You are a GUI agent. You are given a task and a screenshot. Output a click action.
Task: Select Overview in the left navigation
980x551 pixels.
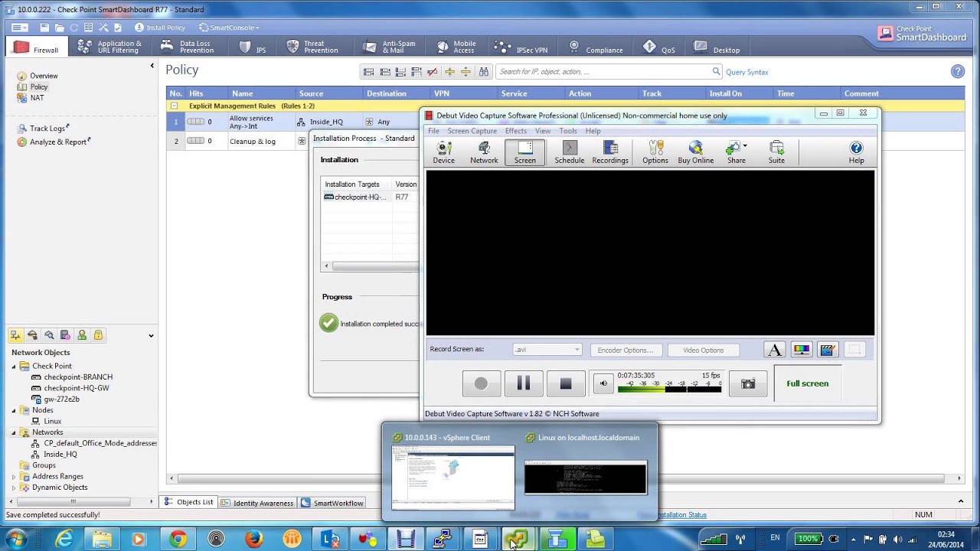click(44, 76)
